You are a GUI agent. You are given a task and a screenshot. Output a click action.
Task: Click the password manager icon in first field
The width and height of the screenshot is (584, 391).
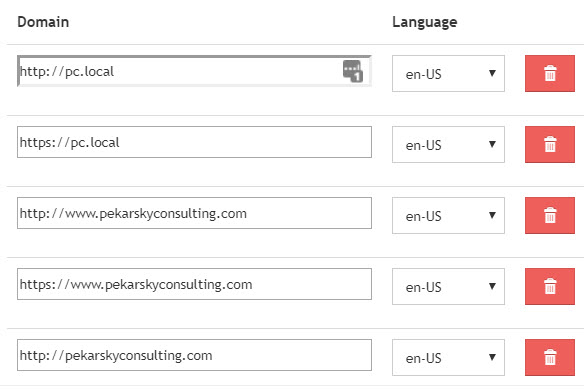352,71
